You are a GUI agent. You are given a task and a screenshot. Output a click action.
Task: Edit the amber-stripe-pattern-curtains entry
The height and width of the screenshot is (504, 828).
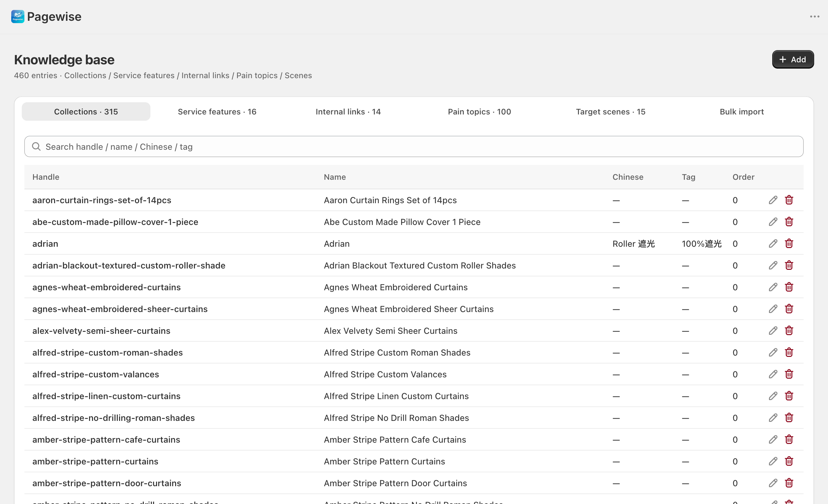(x=773, y=462)
